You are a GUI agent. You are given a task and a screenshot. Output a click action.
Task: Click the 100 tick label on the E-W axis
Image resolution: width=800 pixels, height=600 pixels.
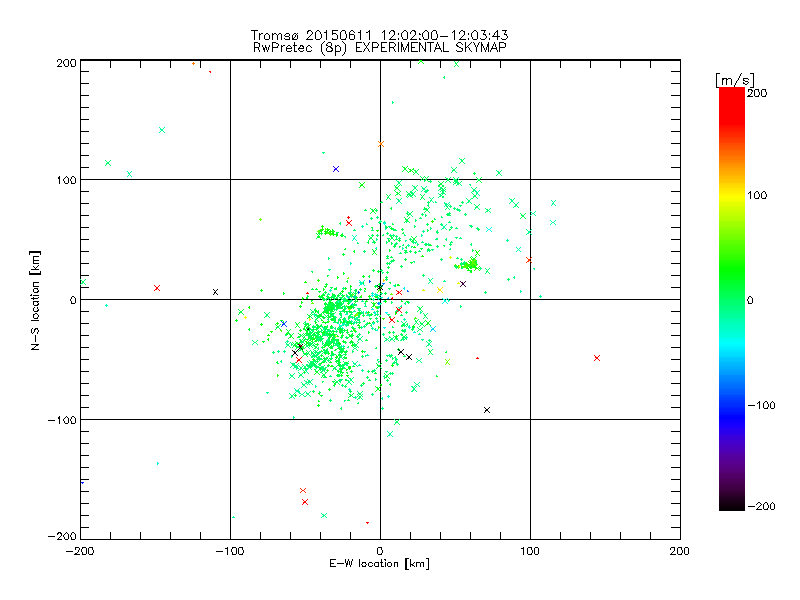click(530, 551)
